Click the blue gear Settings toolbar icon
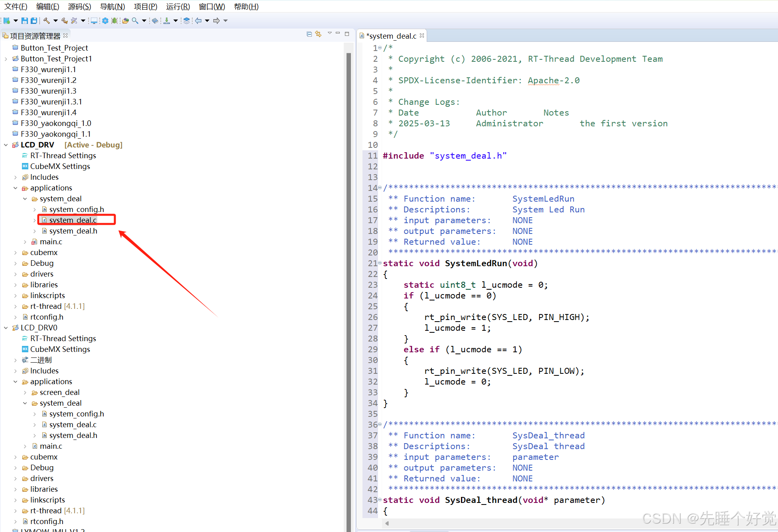 [x=105, y=21]
